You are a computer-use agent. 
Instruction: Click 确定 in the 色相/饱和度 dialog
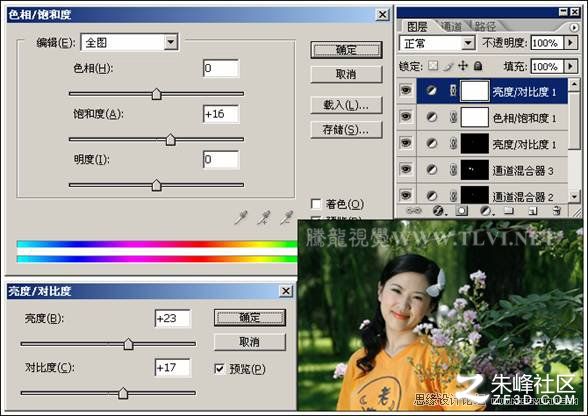(x=346, y=50)
